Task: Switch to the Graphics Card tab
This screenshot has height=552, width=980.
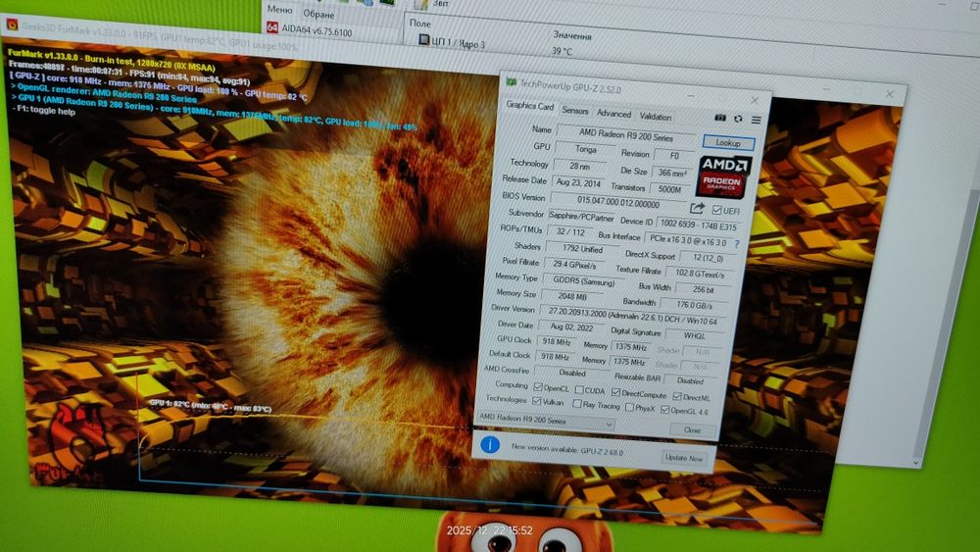Action: [529, 106]
